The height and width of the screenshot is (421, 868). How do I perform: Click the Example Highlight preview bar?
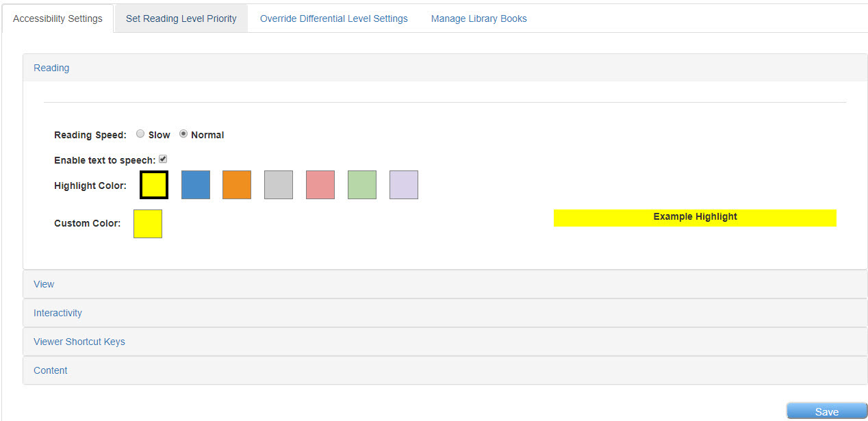pyautogui.click(x=695, y=218)
